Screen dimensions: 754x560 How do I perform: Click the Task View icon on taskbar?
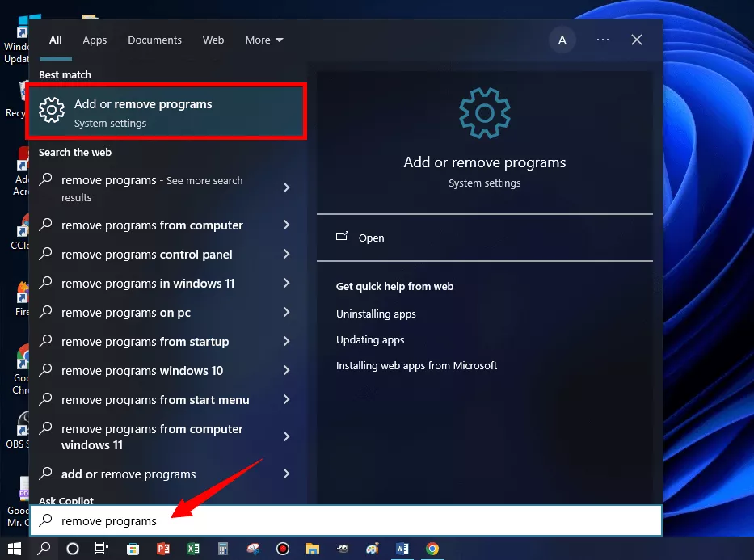[100, 549]
